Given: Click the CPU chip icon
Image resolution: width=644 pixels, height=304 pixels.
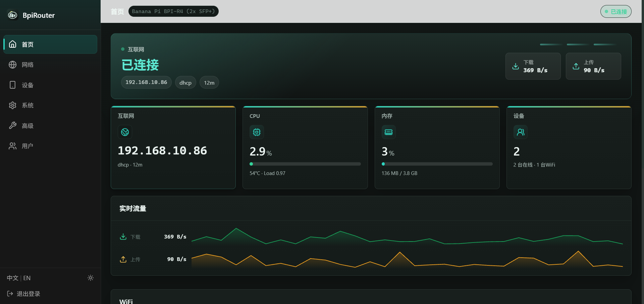Looking at the screenshot, I should (257, 132).
